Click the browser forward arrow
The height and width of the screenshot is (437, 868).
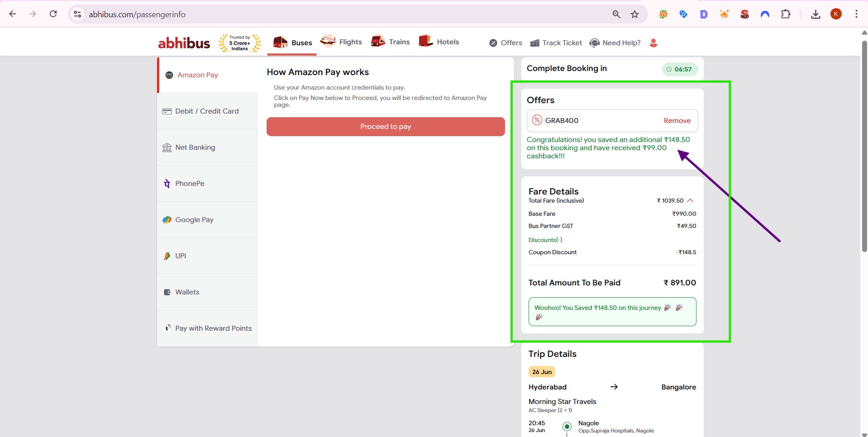[x=33, y=14]
